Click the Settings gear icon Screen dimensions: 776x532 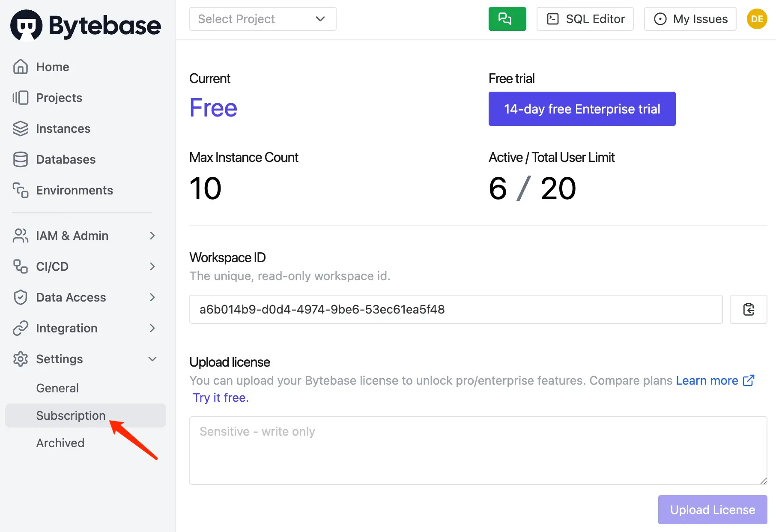coord(21,359)
